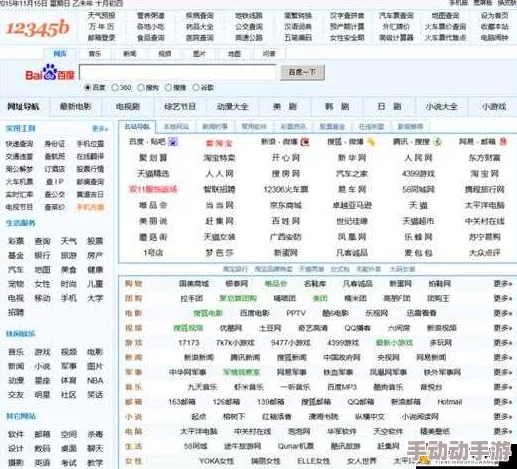Open the 汽车之家 link
Viewport: 517px width, 469px height.
352,174
